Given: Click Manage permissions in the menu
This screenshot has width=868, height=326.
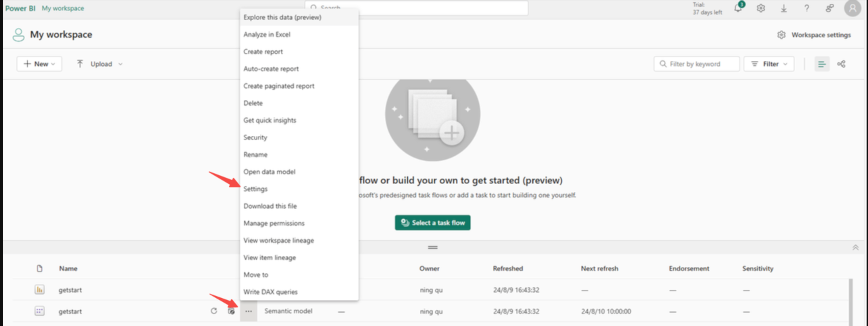Looking at the screenshot, I should pyautogui.click(x=274, y=223).
